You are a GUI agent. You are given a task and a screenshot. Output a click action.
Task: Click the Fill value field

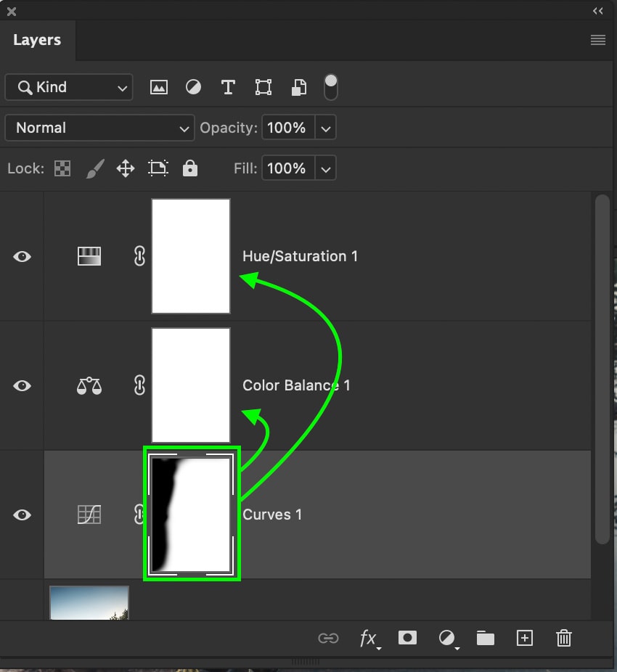pyautogui.click(x=288, y=168)
